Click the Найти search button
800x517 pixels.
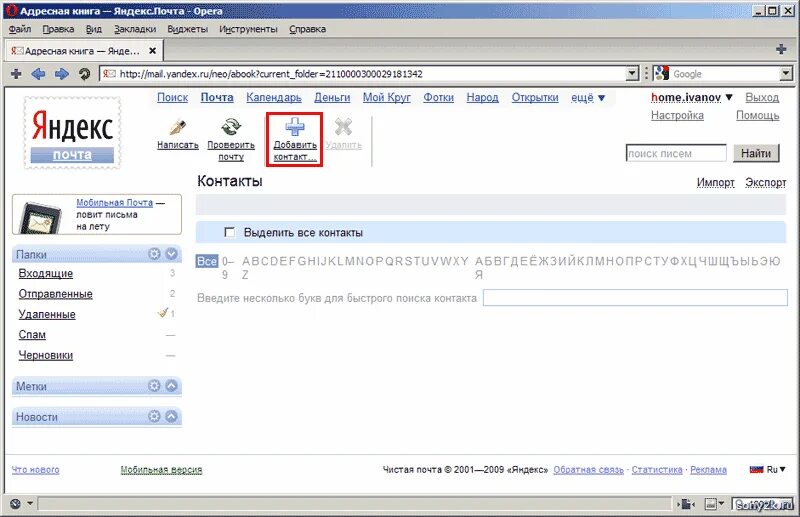click(x=756, y=153)
